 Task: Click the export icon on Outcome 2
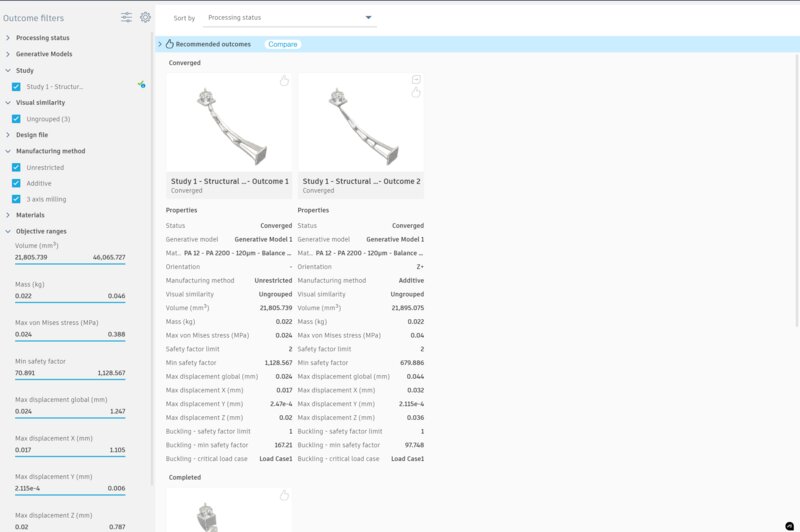(x=416, y=79)
